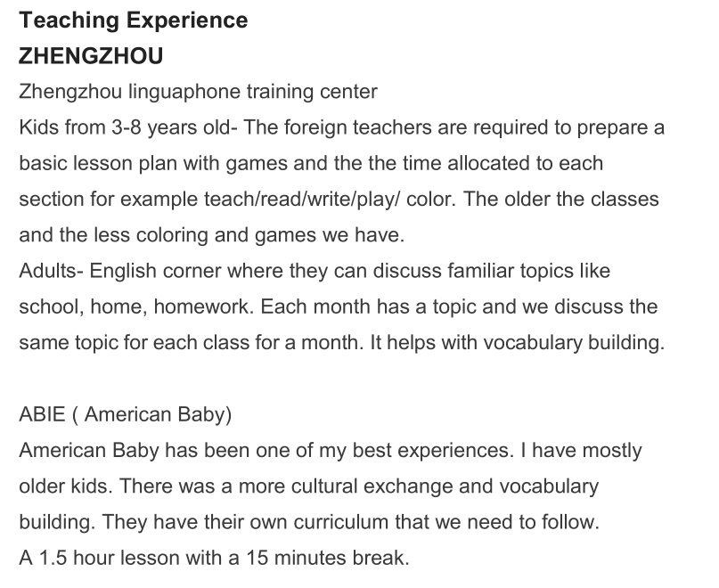Image resolution: width=719 pixels, height=588 pixels.
Task: Click the "Zhengzhou linguaphone training center" line
Action: click(x=198, y=92)
